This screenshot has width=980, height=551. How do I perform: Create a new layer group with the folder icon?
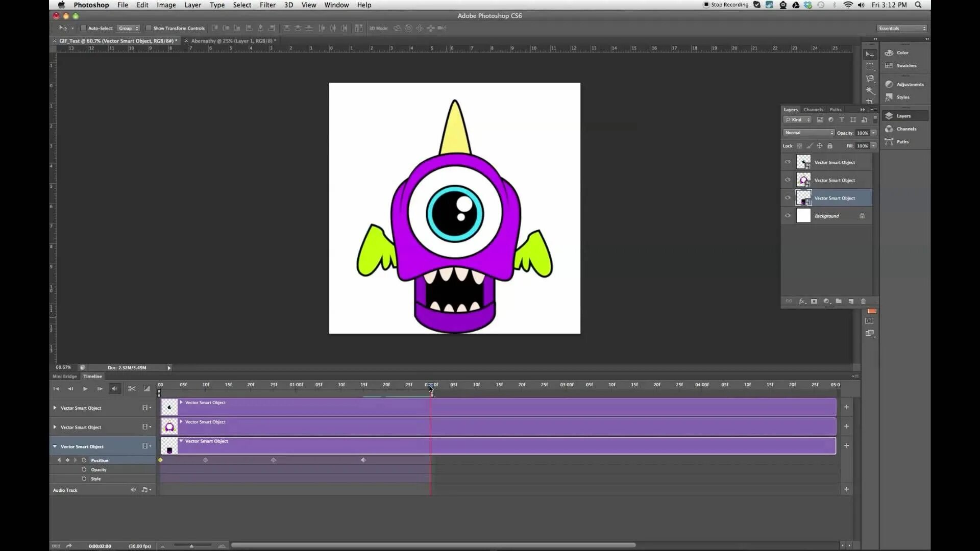click(839, 302)
